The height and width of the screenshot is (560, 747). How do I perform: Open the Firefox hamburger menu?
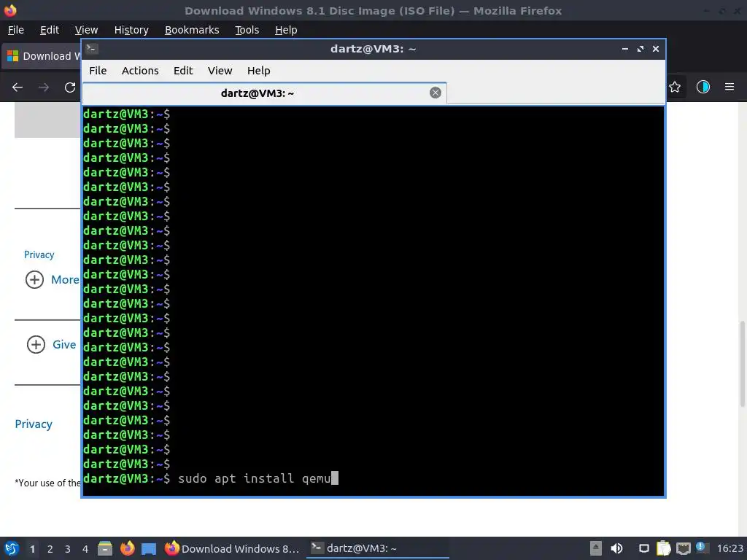click(729, 87)
